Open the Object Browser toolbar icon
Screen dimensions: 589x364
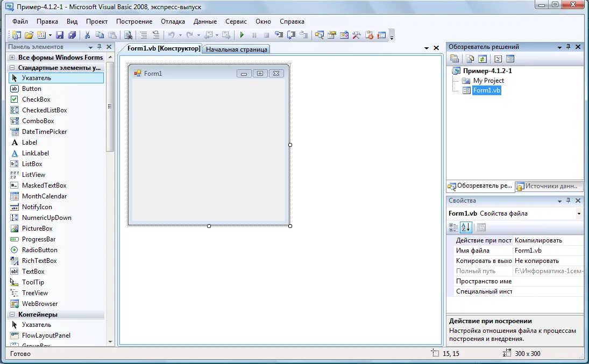[x=344, y=35]
